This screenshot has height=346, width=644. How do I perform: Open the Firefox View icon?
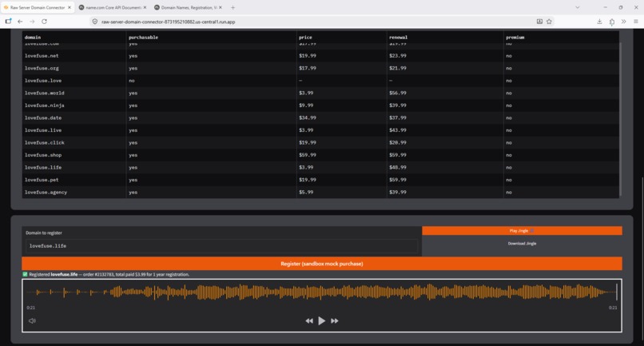click(x=8, y=22)
